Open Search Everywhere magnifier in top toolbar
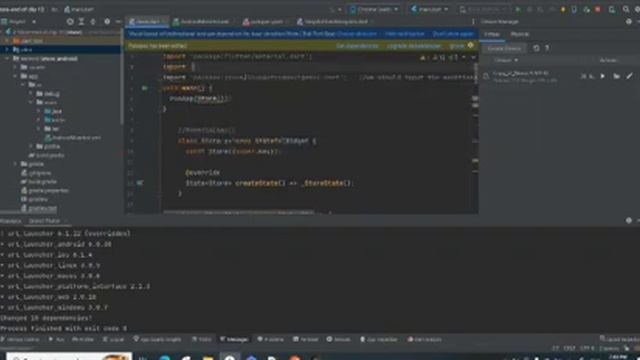The height and width of the screenshot is (360, 640). click(626, 9)
